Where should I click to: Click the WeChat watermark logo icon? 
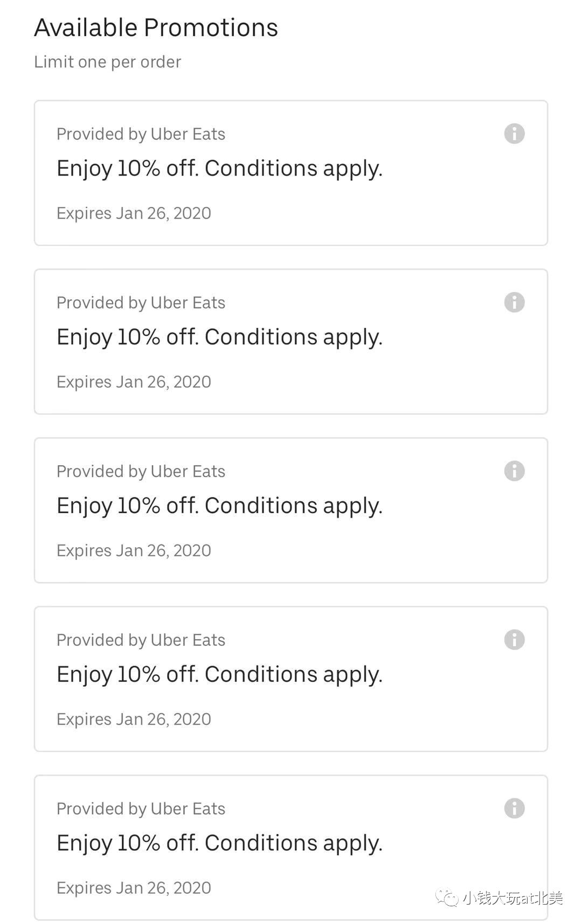(x=447, y=898)
